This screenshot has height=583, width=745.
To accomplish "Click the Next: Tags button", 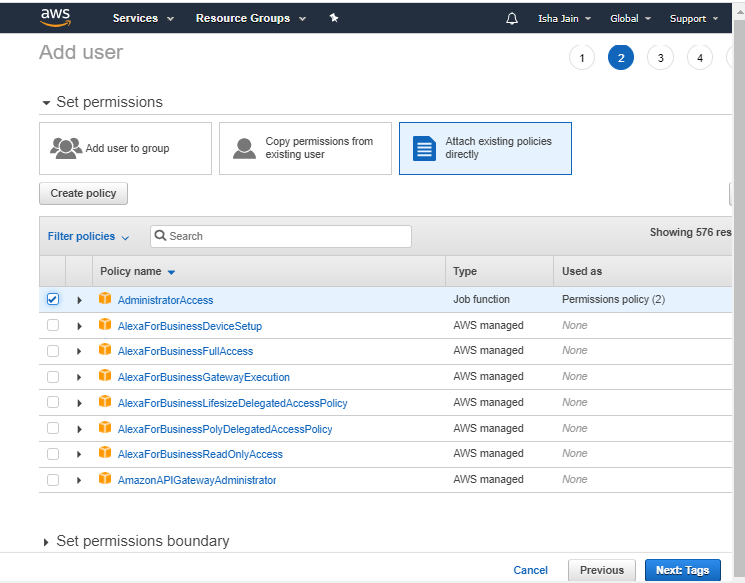I will pyautogui.click(x=682, y=570).
